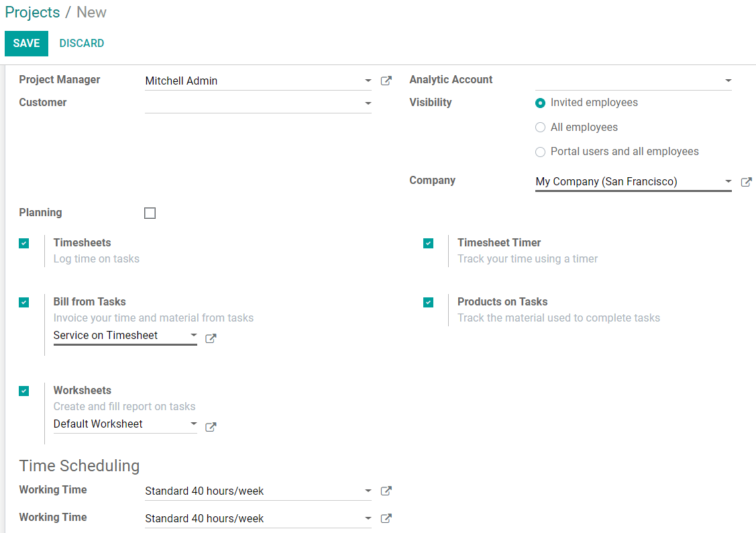The height and width of the screenshot is (533, 756).
Task: Expand the Company dropdown arrow
Action: [x=728, y=181]
